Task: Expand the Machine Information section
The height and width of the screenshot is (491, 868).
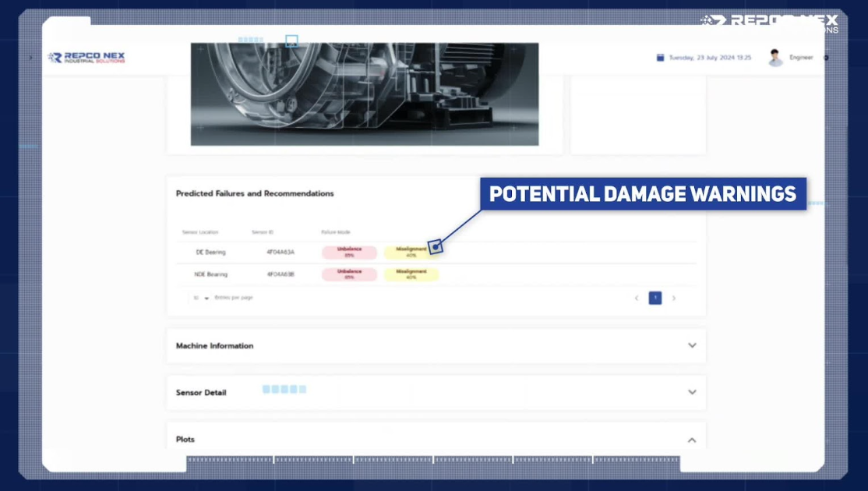Action: tap(691, 345)
